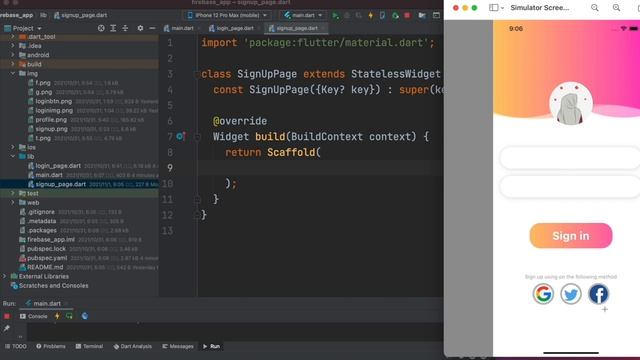This screenshot has width=640, height=360.
Task: Expand the ios folder
Action: pyautogui.click(x=13, y=147)
